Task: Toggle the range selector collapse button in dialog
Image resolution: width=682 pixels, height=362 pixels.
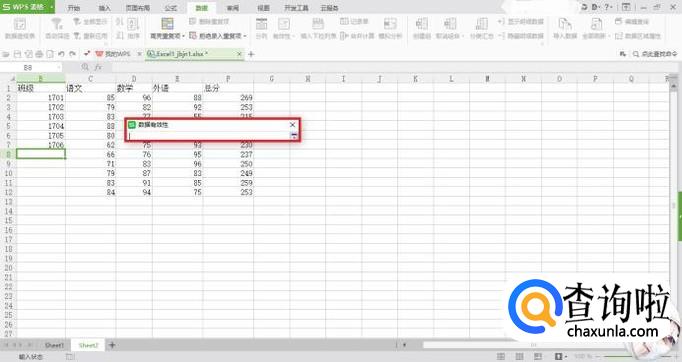Action: tap(294, 135)
